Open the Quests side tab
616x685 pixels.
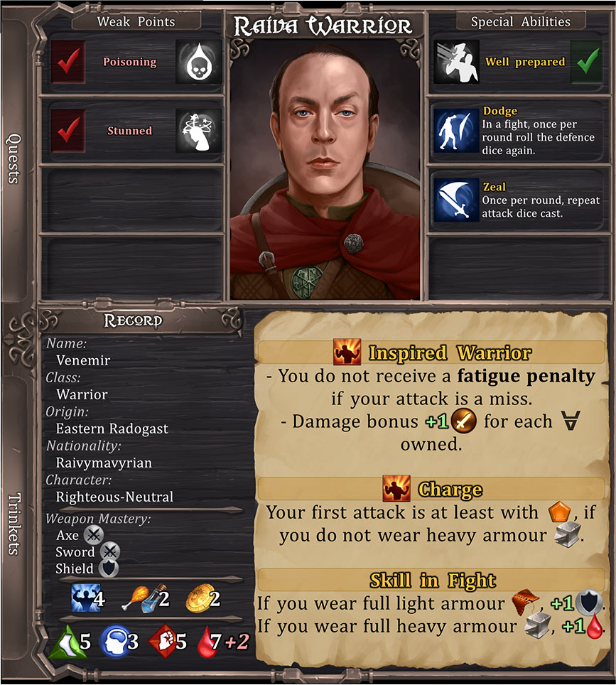click(14, 158)
